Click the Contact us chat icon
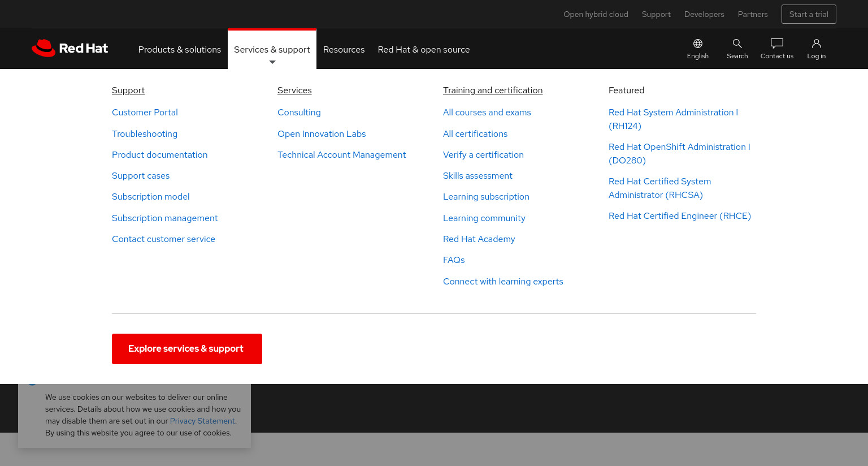 (x=777, y=49)
